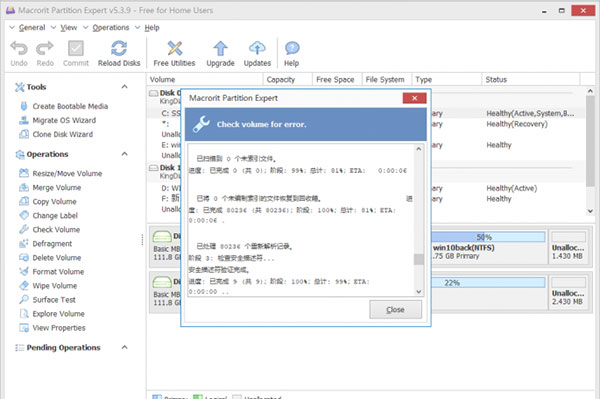The height and width of the screenshot is (399, 600).
Task: Click the dialog log scrollbar thumb
Action: pos(419,259)
